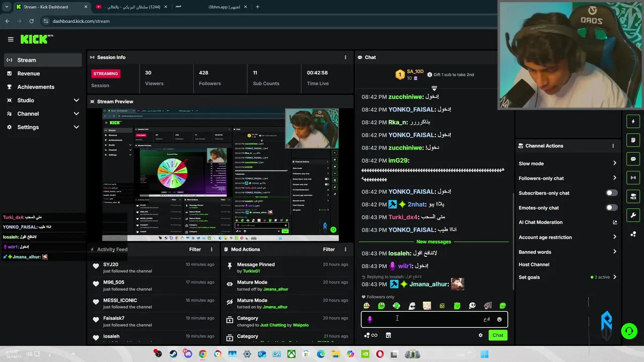Click the chat bubble icon in right toolbar
The width and height of the screenshot is (644, 362).
pyautogui.click(x=633, y=159)
